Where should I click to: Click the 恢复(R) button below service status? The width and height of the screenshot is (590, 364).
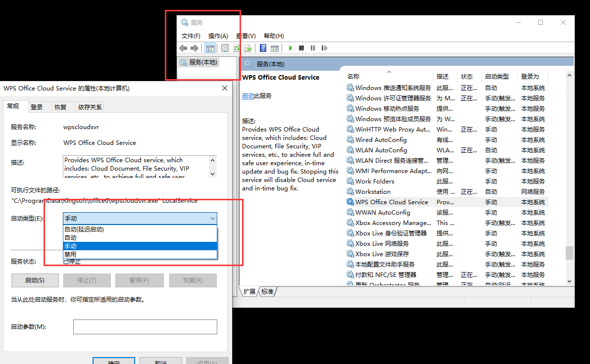point(193,280)
